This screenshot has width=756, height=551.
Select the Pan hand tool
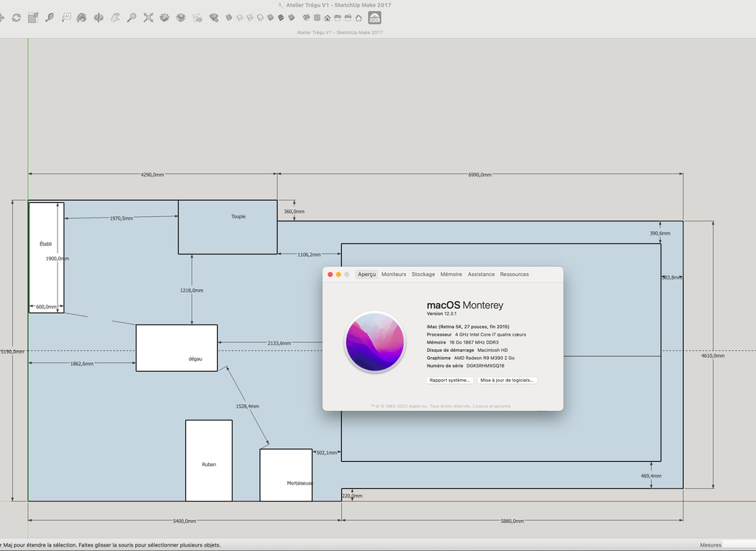(x=114, y=18)
